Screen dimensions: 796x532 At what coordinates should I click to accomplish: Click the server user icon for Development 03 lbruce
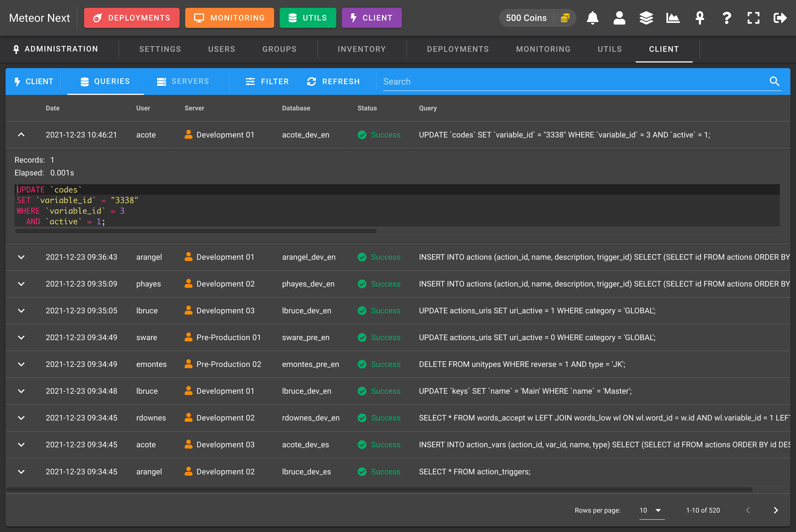point(188,310)
